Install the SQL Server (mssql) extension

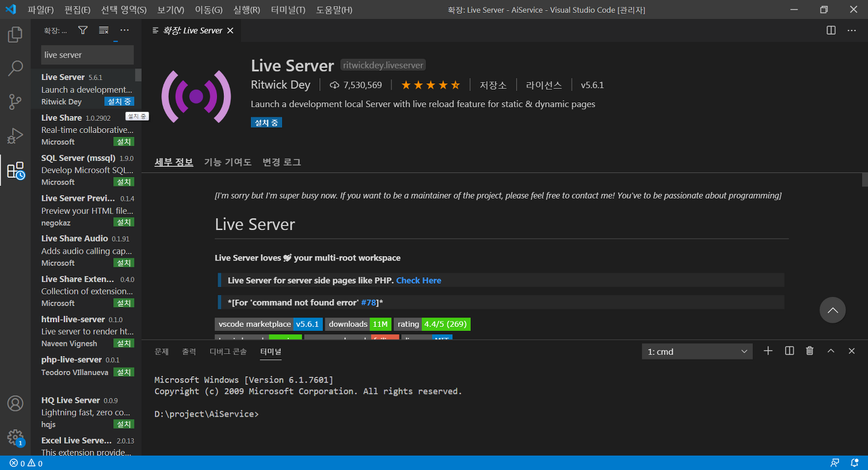[124, 182]
